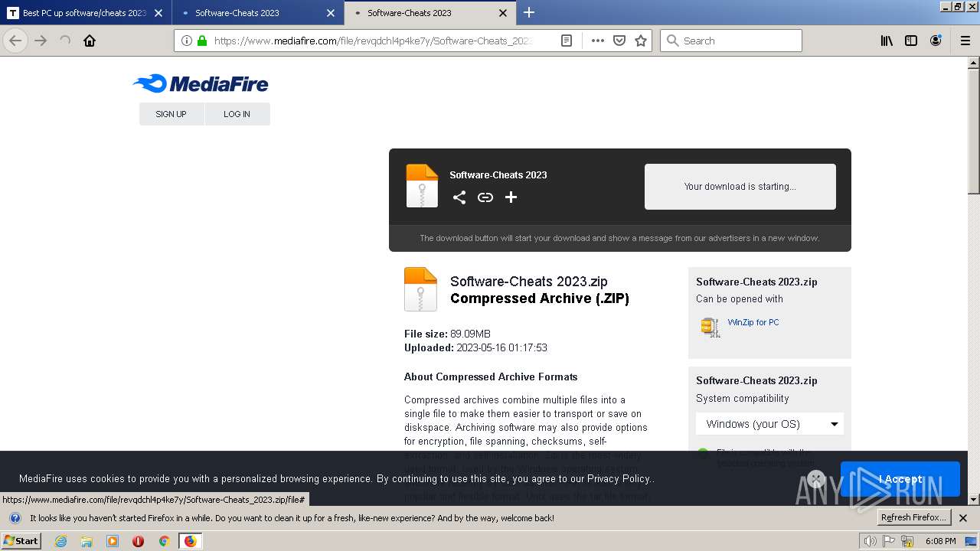Open the Windows Start menu
The width and height of the screenshot is (980, 551).
click(21, 541)
